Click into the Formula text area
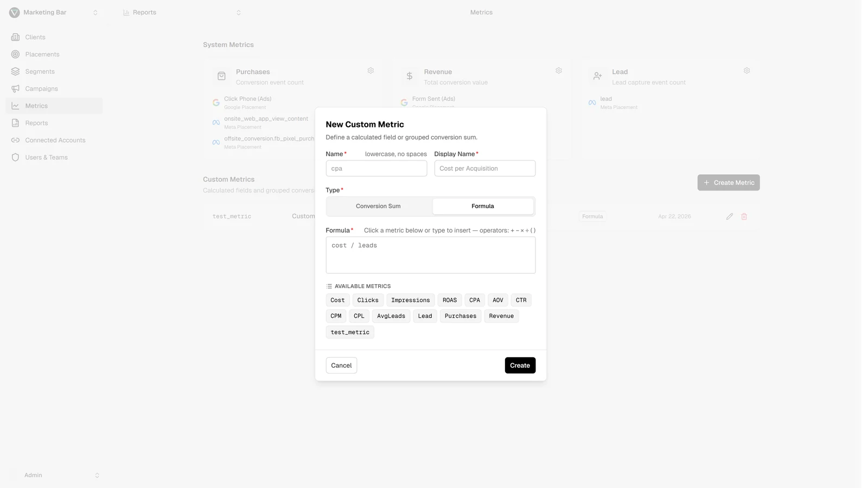868x488 pixels. [x=431, y=255]
